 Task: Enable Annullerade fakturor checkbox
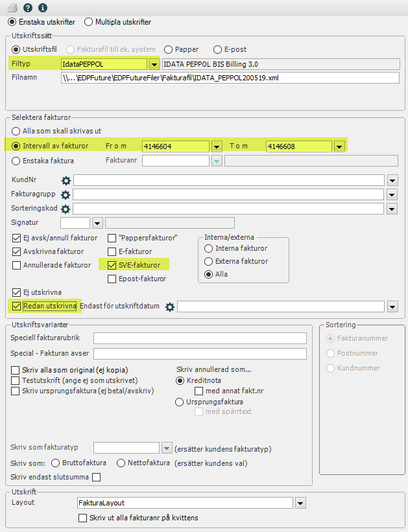point(16,265)
